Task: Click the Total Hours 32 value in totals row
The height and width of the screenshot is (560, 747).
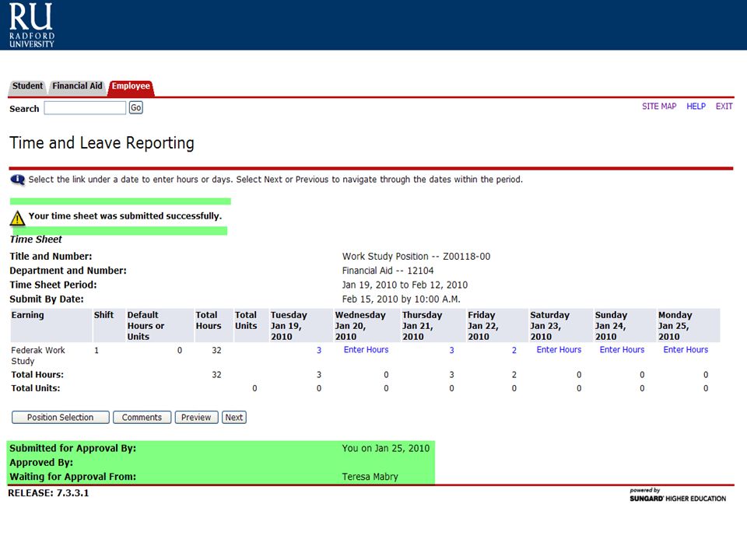Action: [x=216, y=375]
